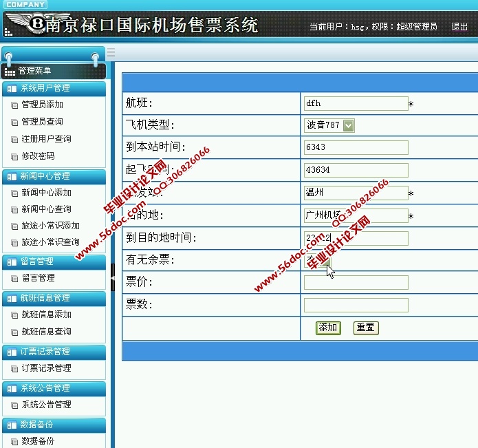Click the icon beside 注册用户查询
The width and height of the screenshot is (478, 448).
[x=14, y=140]
